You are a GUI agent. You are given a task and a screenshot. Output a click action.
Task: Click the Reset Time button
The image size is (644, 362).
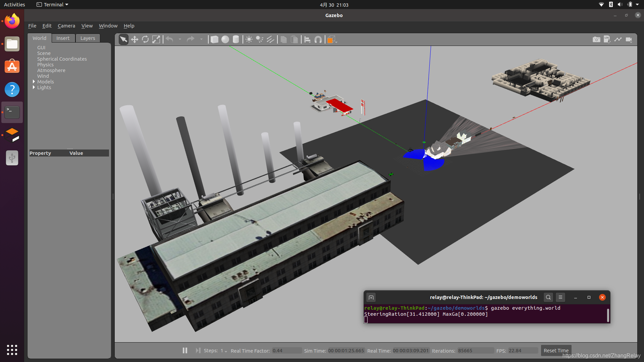point(556,350)
